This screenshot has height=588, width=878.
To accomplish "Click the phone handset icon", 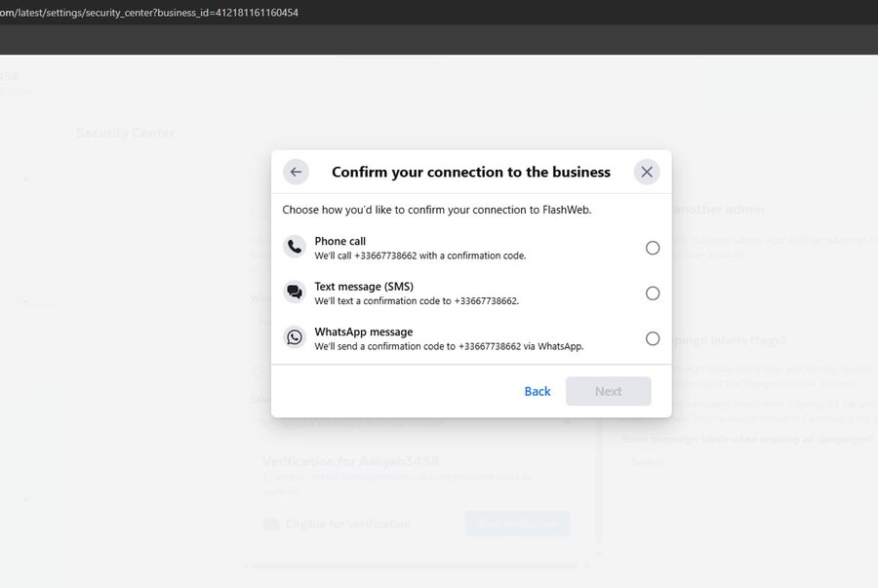I will click(295, 246).
